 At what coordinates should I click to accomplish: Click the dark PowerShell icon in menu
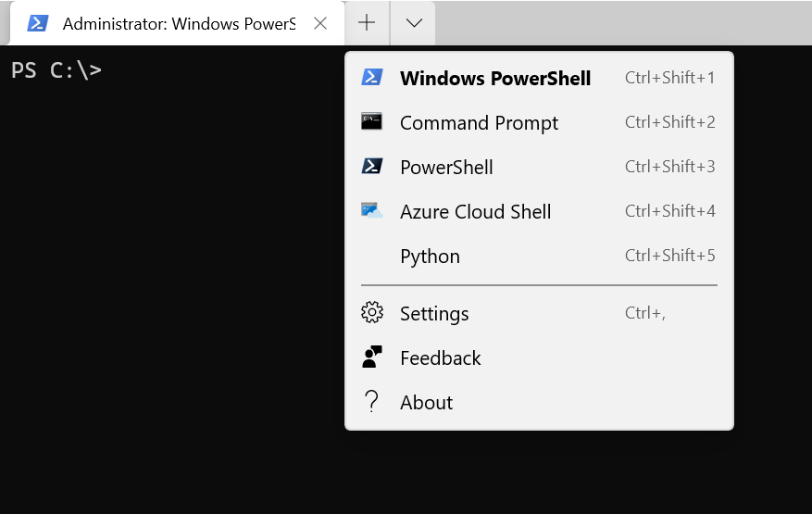[372, 167]
